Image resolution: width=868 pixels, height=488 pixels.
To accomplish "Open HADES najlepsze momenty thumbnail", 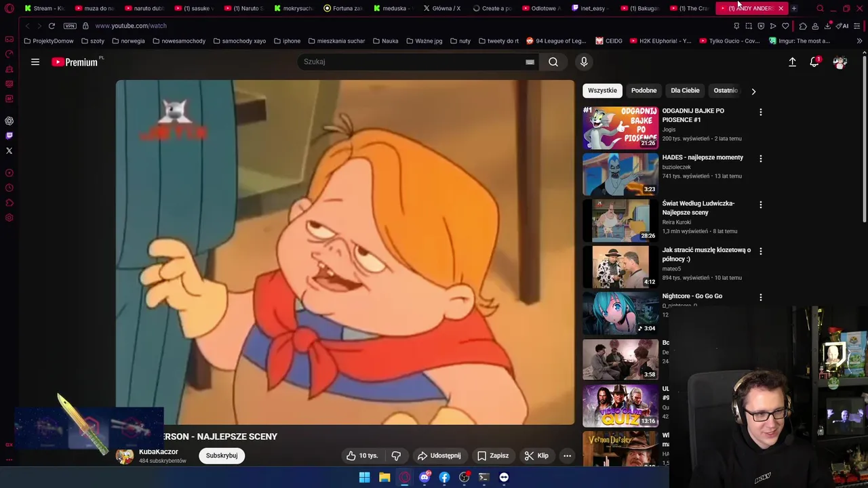I will coord(620,174).
